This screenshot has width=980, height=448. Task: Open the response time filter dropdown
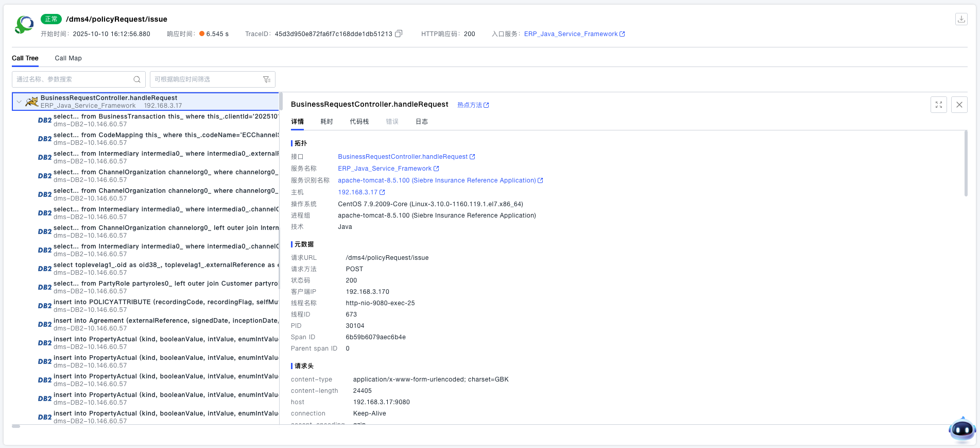click(206, 79)
